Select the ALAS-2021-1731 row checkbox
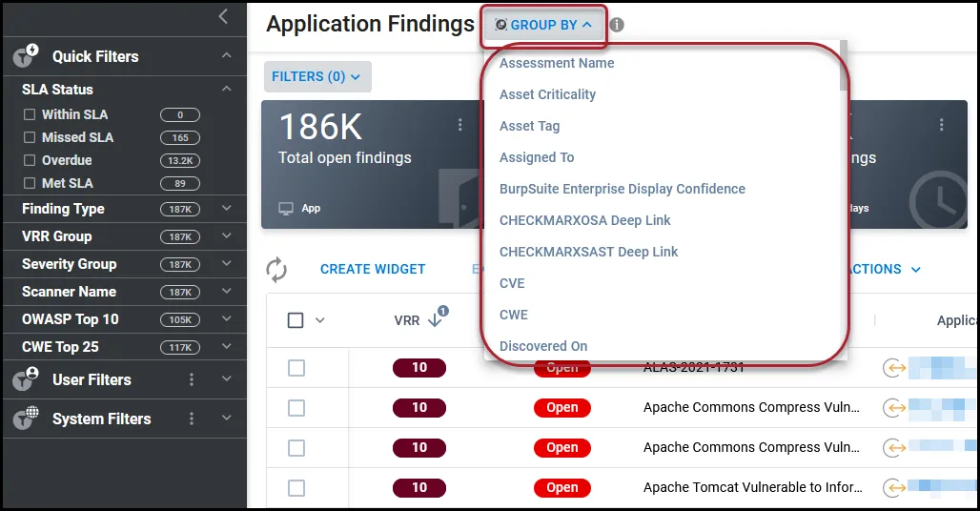 pos(296,368)
